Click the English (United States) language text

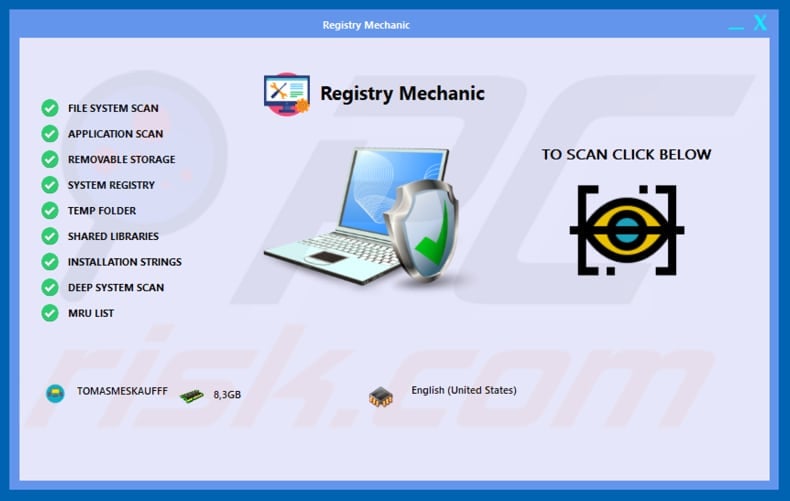[464, 391]
